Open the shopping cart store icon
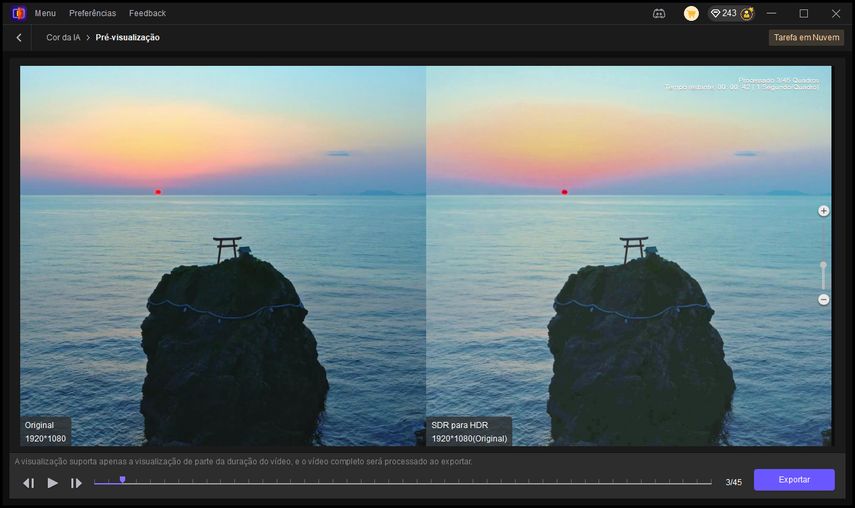 [x=691, y=14]
